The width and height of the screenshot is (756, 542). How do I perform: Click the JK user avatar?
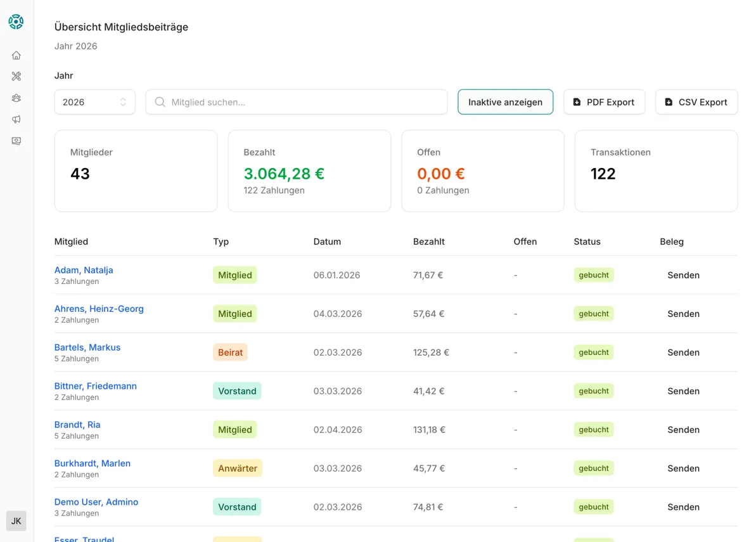coord(16,521)
